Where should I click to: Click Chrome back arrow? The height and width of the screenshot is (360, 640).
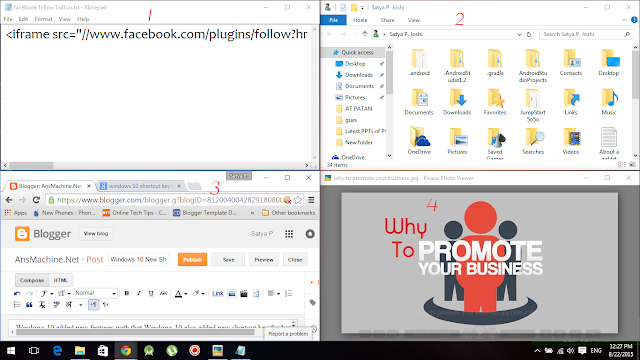click(x=9, y=200)
